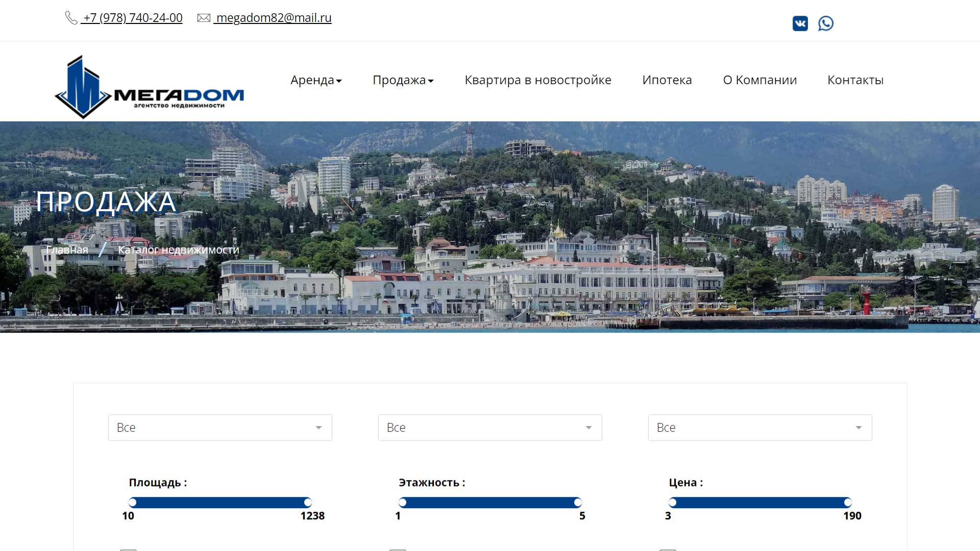Expand the Продажа menu

403,80
